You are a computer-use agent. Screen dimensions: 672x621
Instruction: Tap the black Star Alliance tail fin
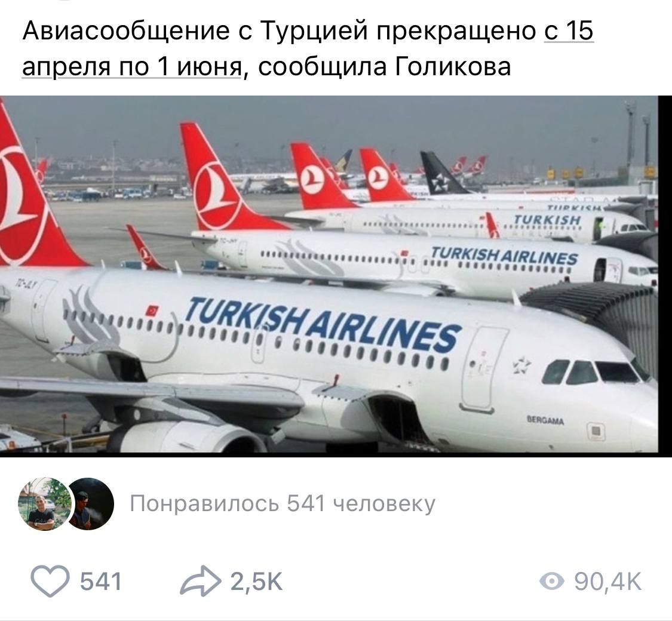point(441,173)
